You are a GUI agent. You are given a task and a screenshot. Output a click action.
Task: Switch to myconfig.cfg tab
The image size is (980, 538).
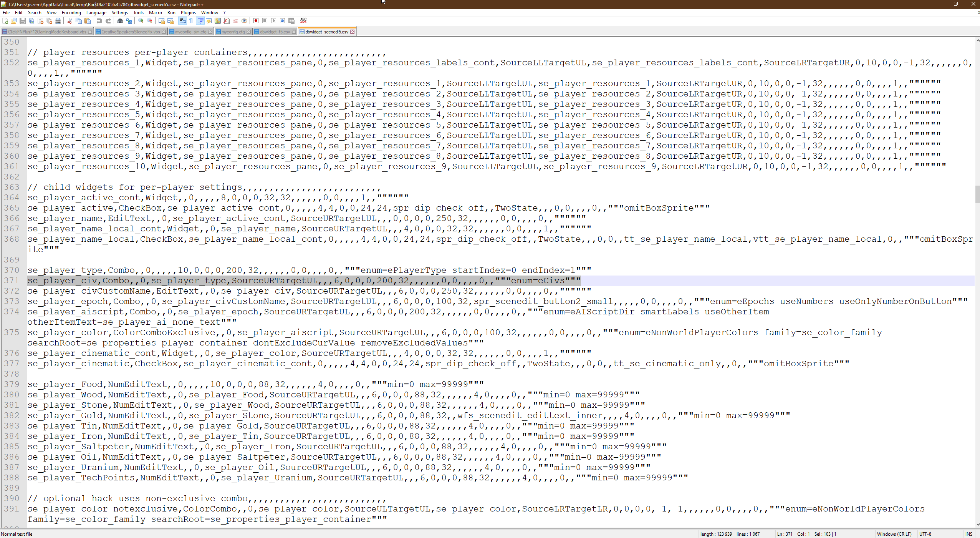click(x=233, y=32)
